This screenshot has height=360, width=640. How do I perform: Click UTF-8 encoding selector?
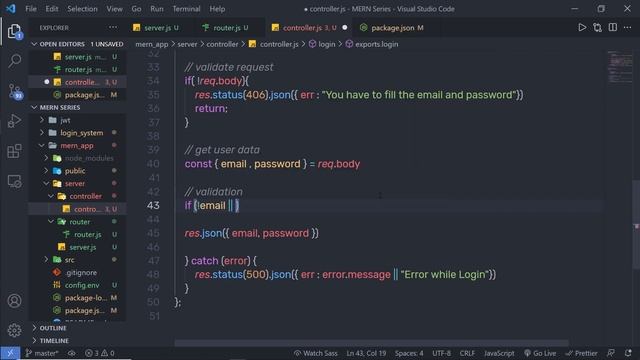[x=441, y=353]
